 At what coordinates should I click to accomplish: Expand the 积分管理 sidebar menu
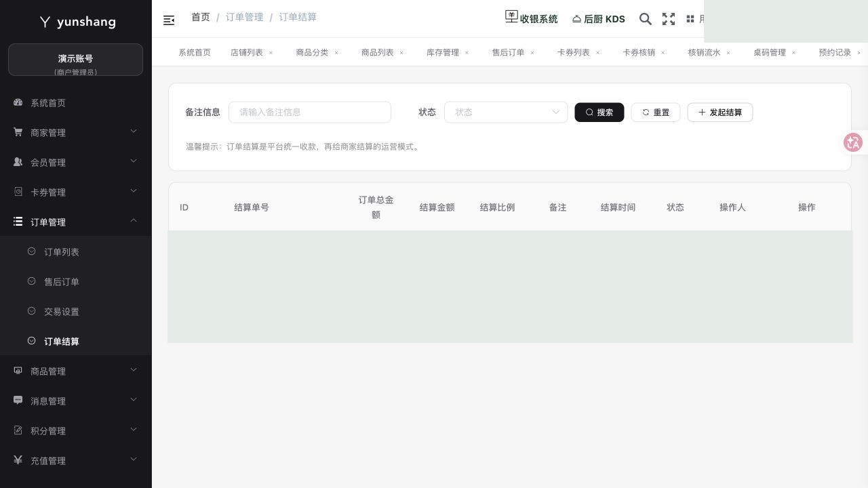(76, 431)
